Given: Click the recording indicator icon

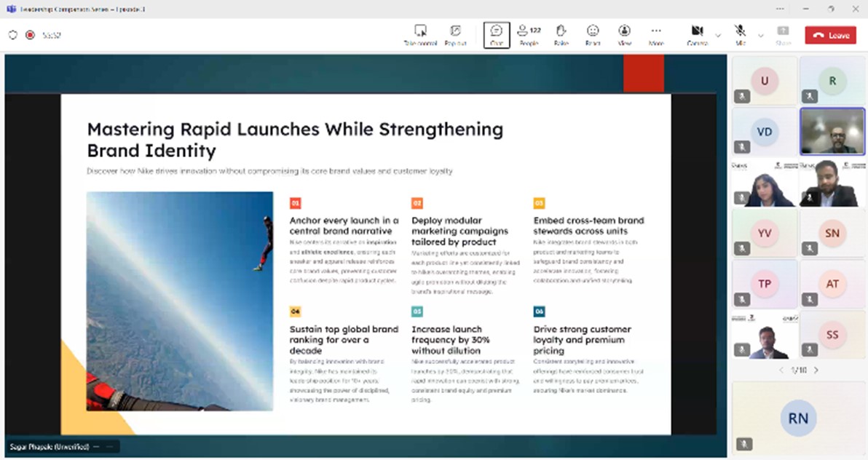Looking at the screenshot, I should [30, 35].
